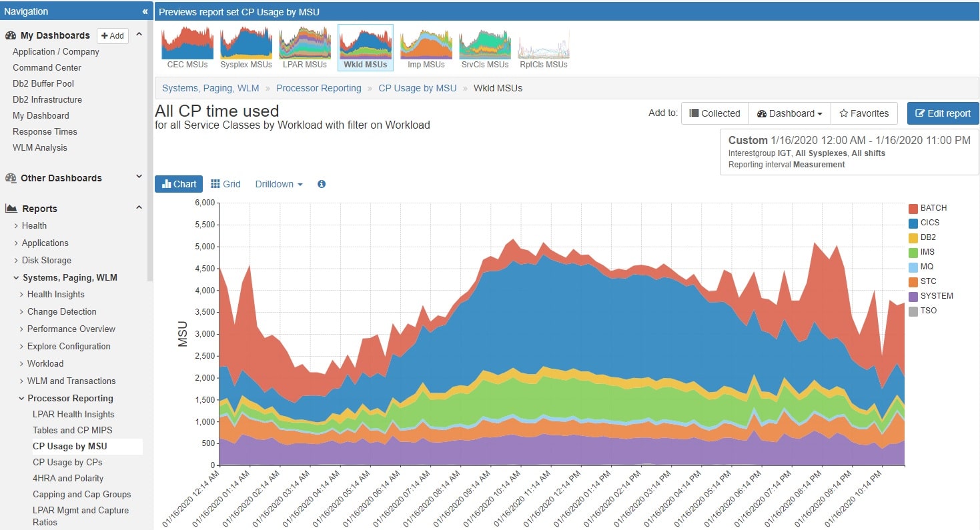Add report to Collected list
The image size is (980, 530).
pyautogui.click(x=714, y=113)
